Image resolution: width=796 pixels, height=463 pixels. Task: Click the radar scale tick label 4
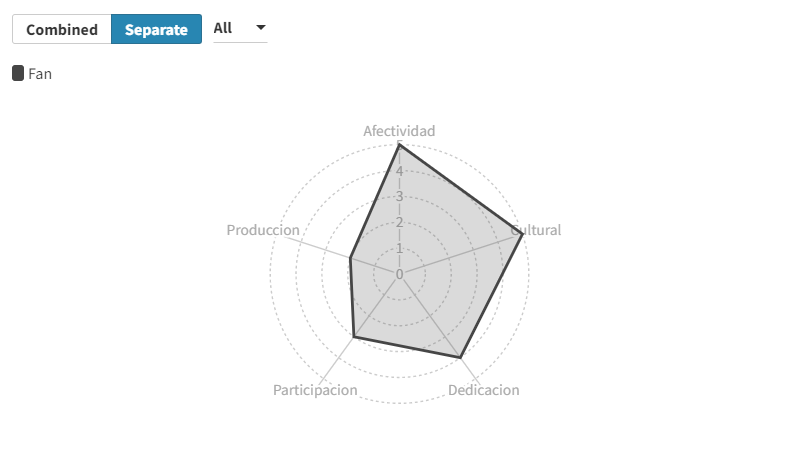coord(399,171)
